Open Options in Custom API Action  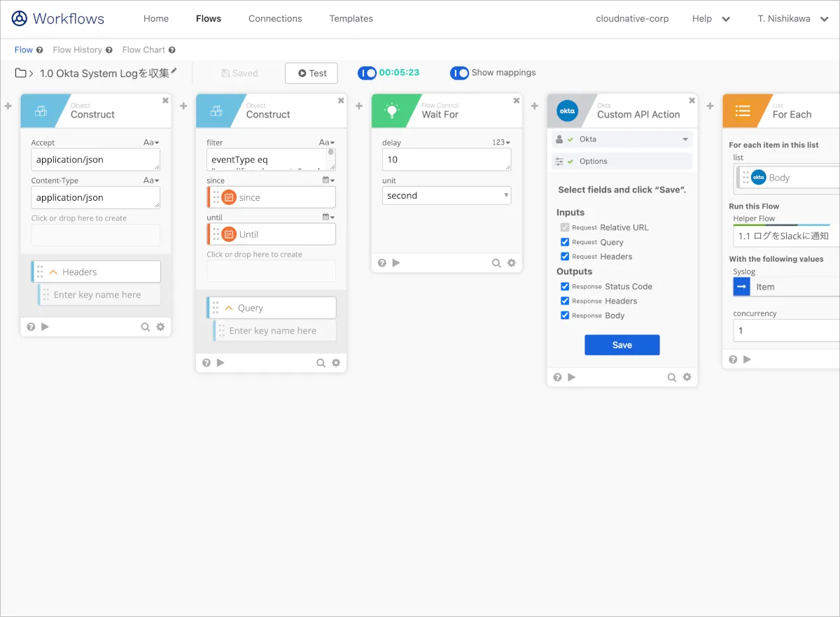622,162
